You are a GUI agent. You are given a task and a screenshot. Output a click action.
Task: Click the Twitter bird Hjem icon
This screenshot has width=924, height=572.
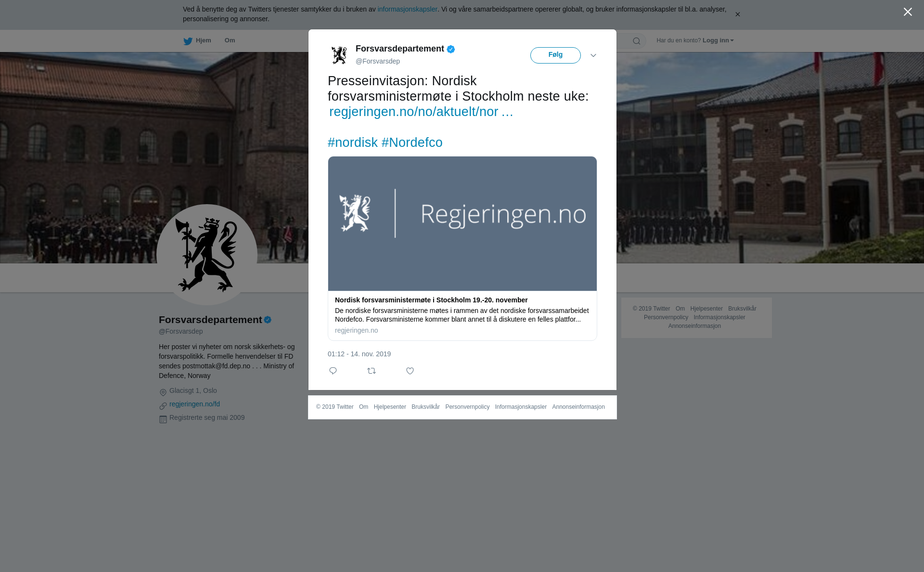coord(188,41)
